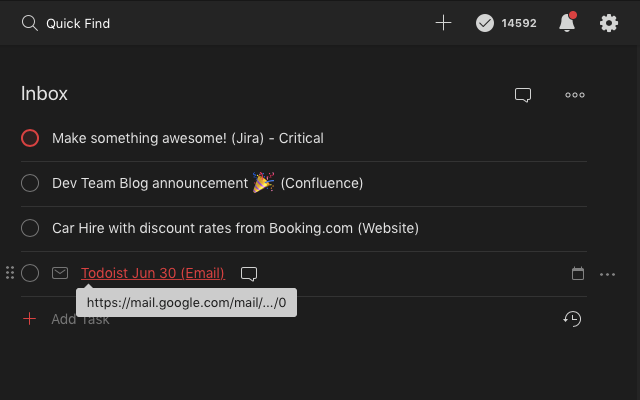The width and height of the screenshot is (640, 400).
Task: Open Inbox project comments icon
Action: point(523,95)
